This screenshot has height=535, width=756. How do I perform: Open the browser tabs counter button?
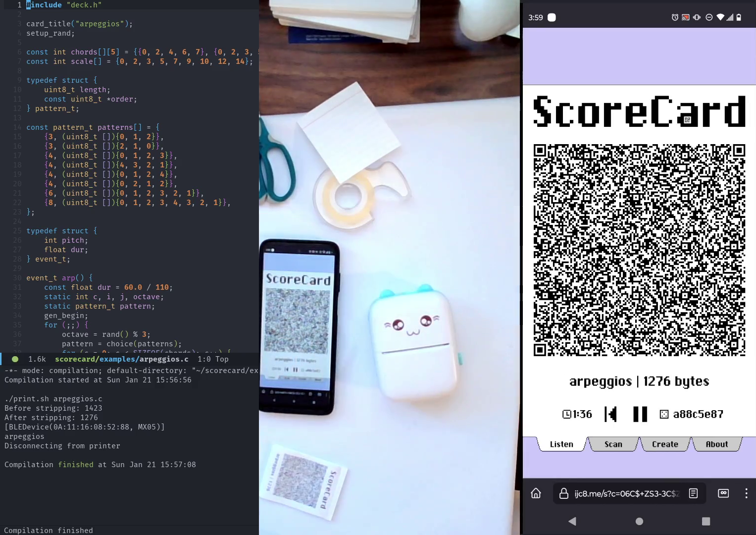pyautogui.click(x=723, y=493)
